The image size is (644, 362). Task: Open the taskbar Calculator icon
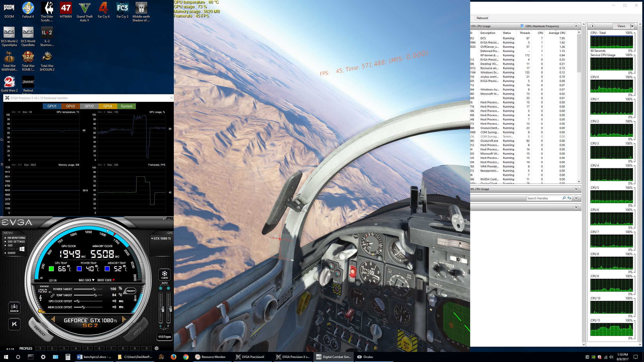(68, 357)
